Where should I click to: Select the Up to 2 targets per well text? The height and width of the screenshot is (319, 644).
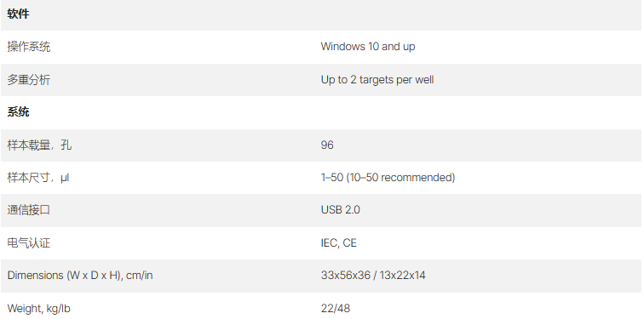(377, 80)
